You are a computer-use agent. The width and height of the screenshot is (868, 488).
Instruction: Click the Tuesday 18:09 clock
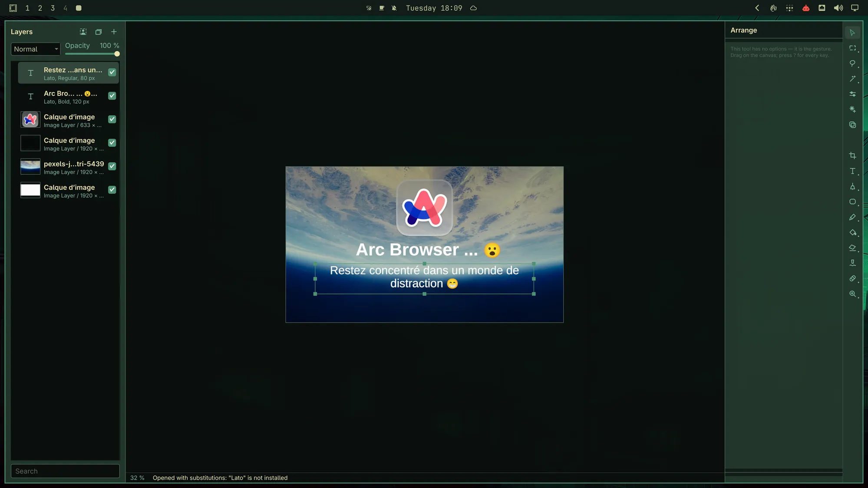pos(434,8)
